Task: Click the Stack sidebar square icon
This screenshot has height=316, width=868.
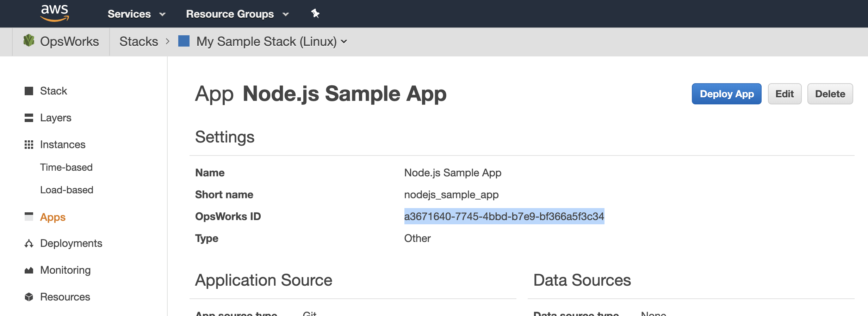Action: (x=29, y=91)
